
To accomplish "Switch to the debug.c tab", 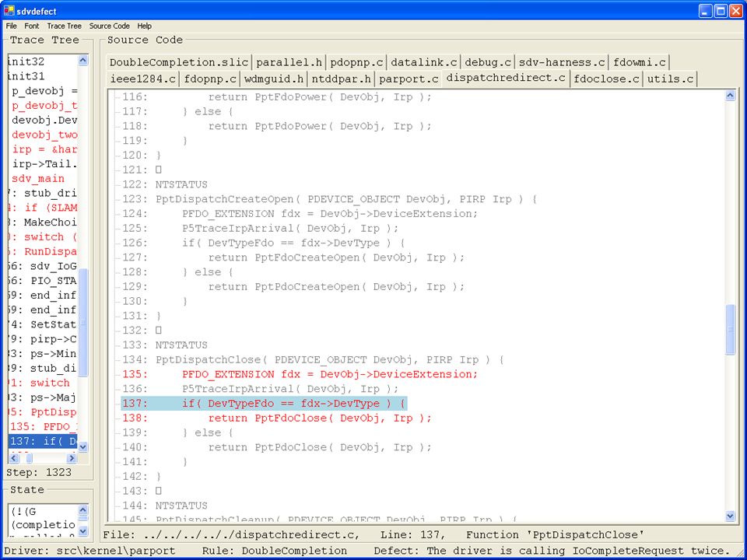I will click(488, 62).
